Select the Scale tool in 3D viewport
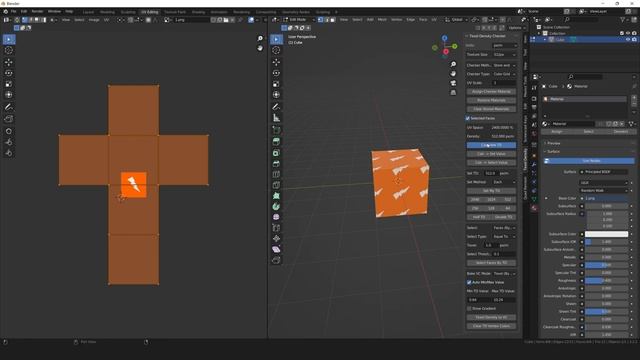This screenshot has height=360, width=640. tap(276, 84)
